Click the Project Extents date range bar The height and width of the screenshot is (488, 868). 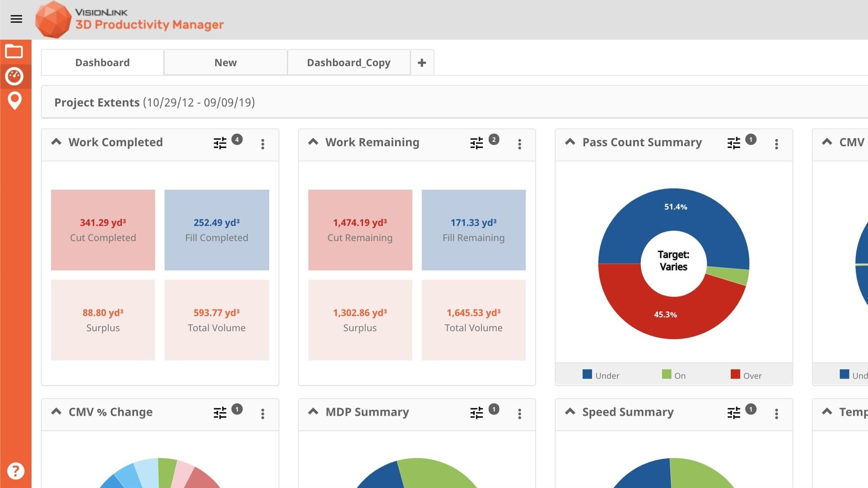tap(454, 102)
